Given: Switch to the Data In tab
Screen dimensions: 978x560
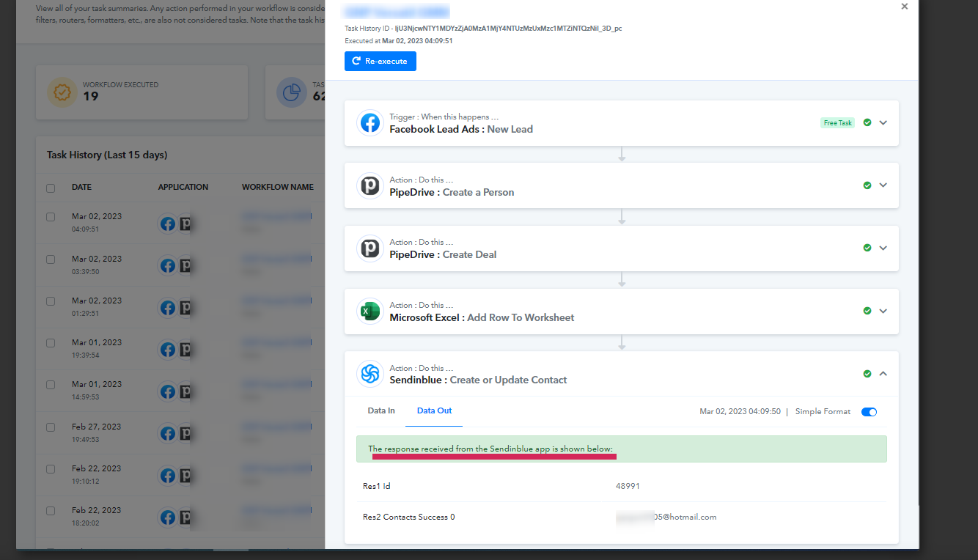Looking at the screenshot, I should click(x=381, y=411).
